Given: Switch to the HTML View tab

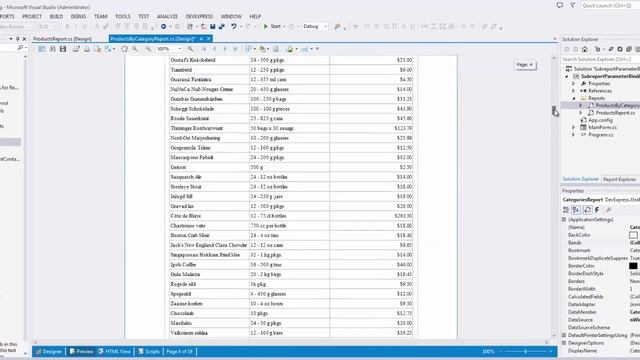Looking at the screenshot, I should [115, 351].
